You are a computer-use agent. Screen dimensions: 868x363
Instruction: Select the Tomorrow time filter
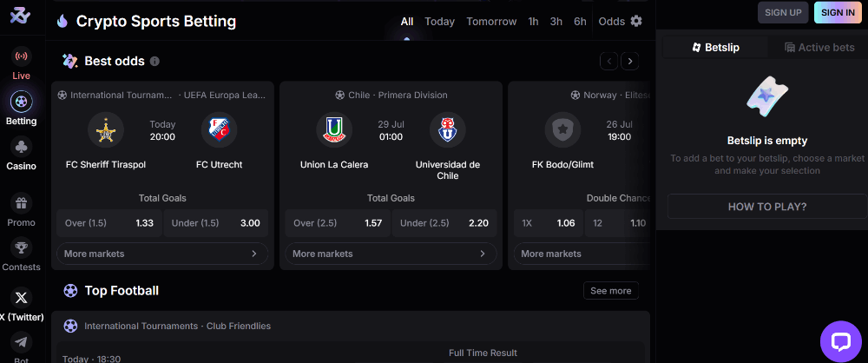click(491, 21)
